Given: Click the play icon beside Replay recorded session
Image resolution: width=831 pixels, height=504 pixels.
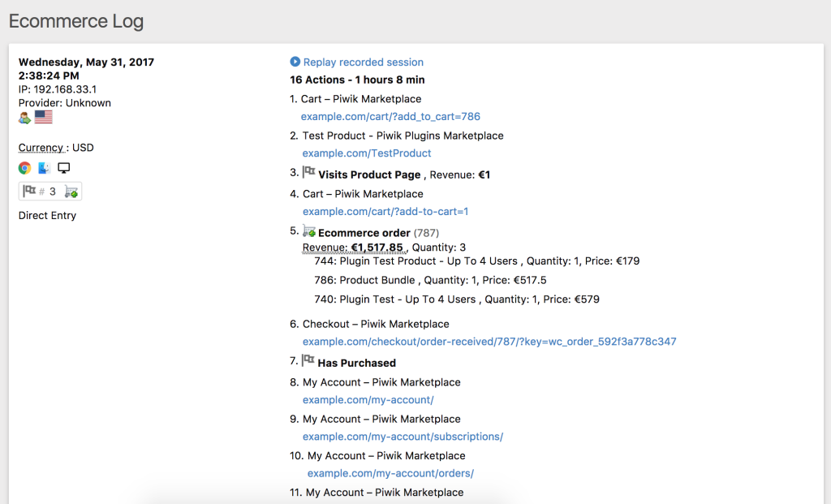Looking at the screenshot, I should 295,62.
